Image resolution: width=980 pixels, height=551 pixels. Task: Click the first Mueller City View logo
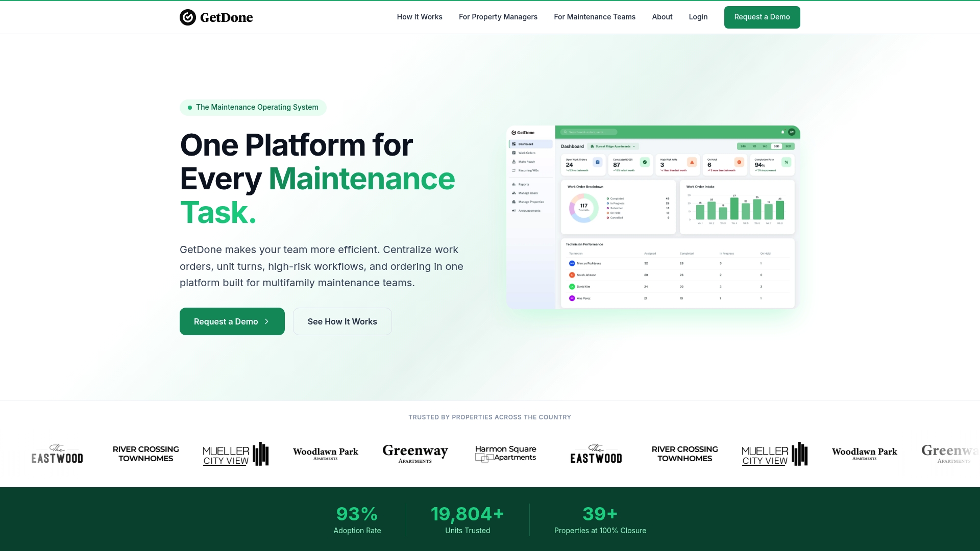[x=236, y=454]
